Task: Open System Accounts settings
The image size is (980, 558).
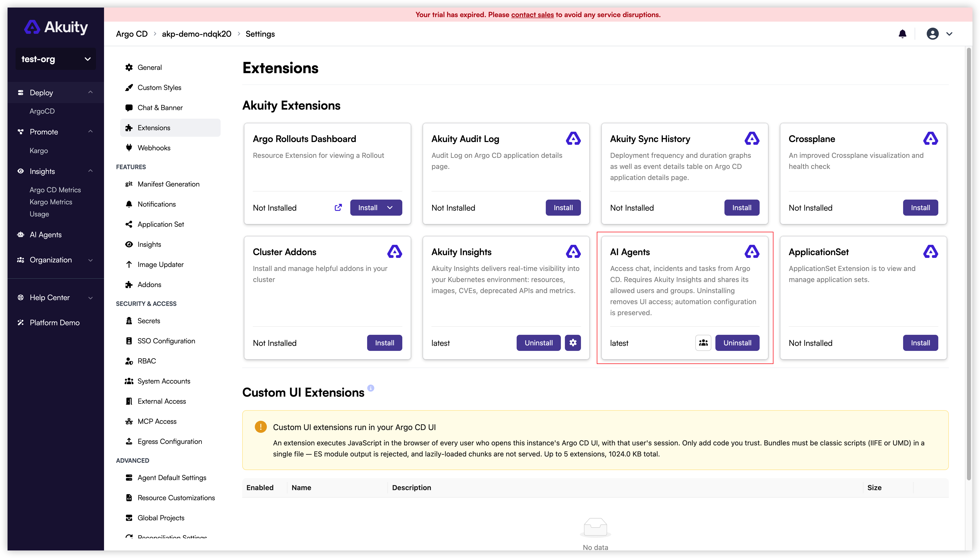Action: point(170,381)
